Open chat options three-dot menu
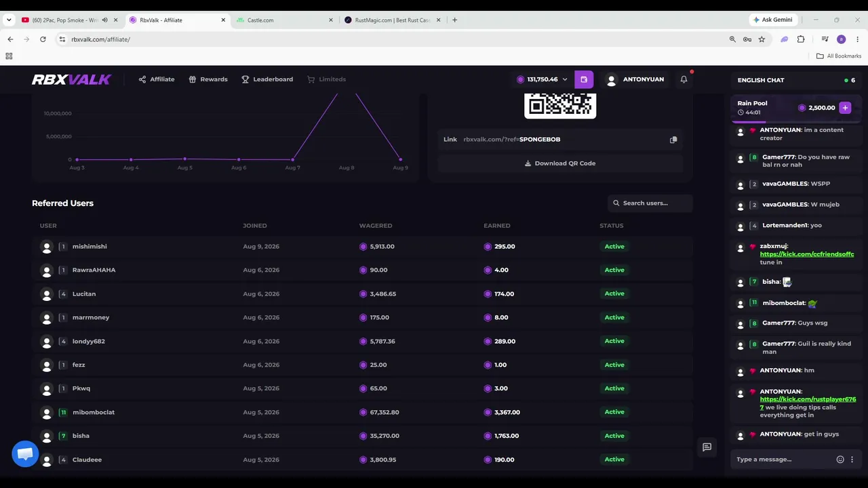The width and height of the screenshot is (868, 488). tap(852, 460)
